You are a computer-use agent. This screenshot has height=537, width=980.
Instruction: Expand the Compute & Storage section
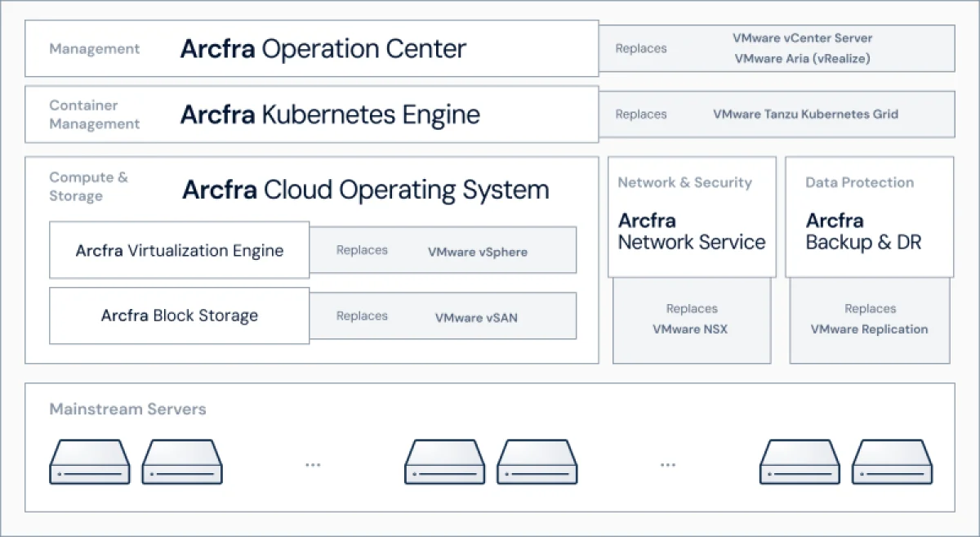(x=88, y=186)
